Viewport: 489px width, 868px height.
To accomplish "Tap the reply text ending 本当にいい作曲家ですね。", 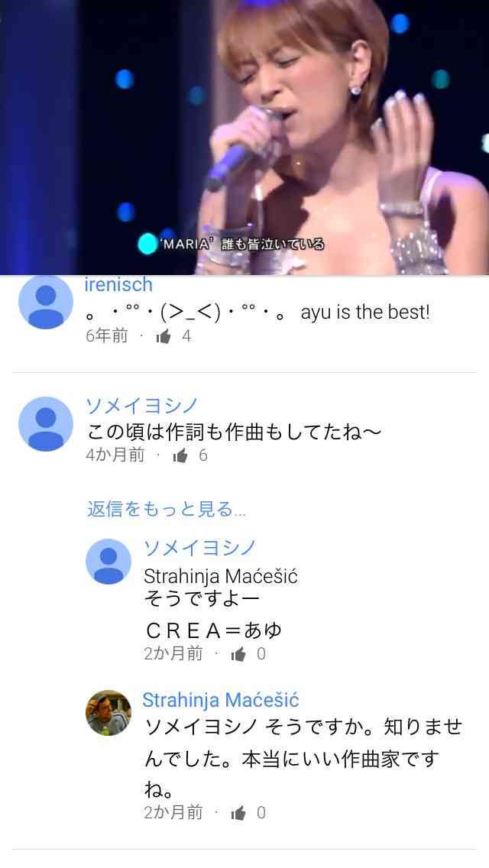I will [303, 757].
